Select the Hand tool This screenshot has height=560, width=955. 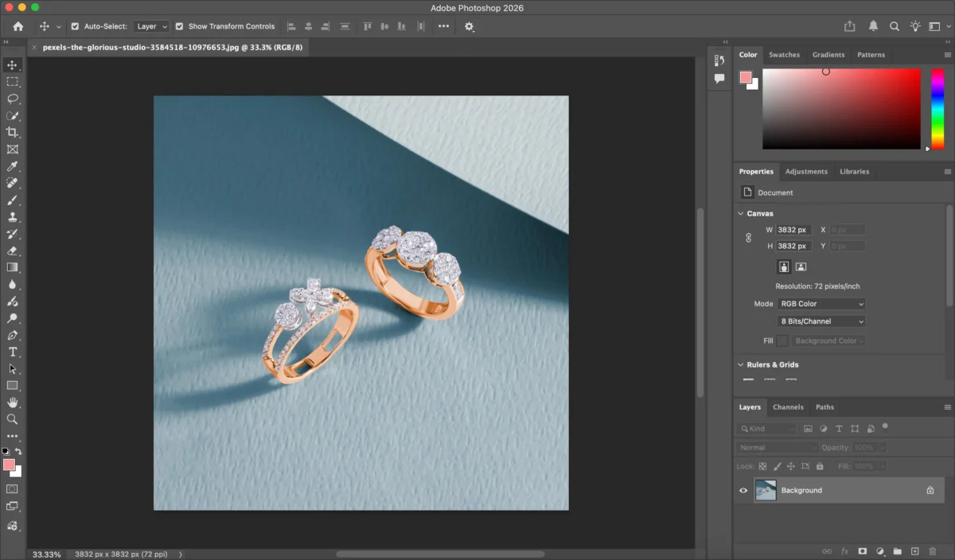(x=12, y=402)
